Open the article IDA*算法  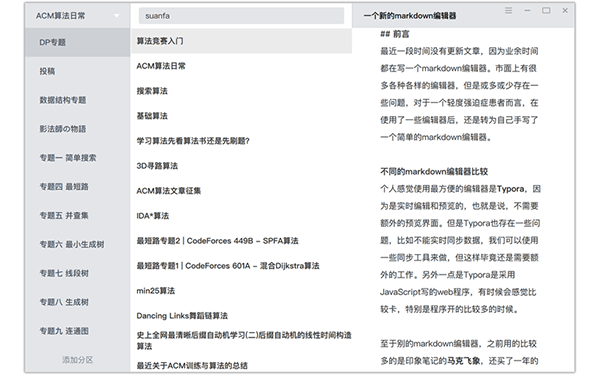tap(241, 216)
